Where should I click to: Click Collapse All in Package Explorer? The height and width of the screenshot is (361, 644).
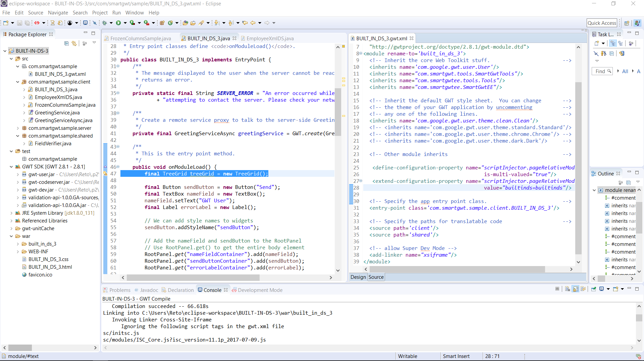pyautogui.click(x=66, y=43)
